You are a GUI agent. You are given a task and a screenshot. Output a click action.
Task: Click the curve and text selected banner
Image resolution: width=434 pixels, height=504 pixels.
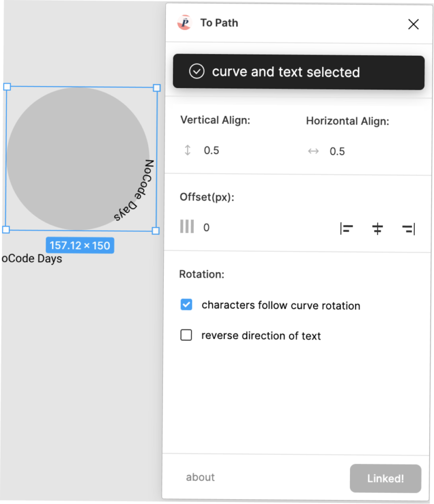point(299,72)
